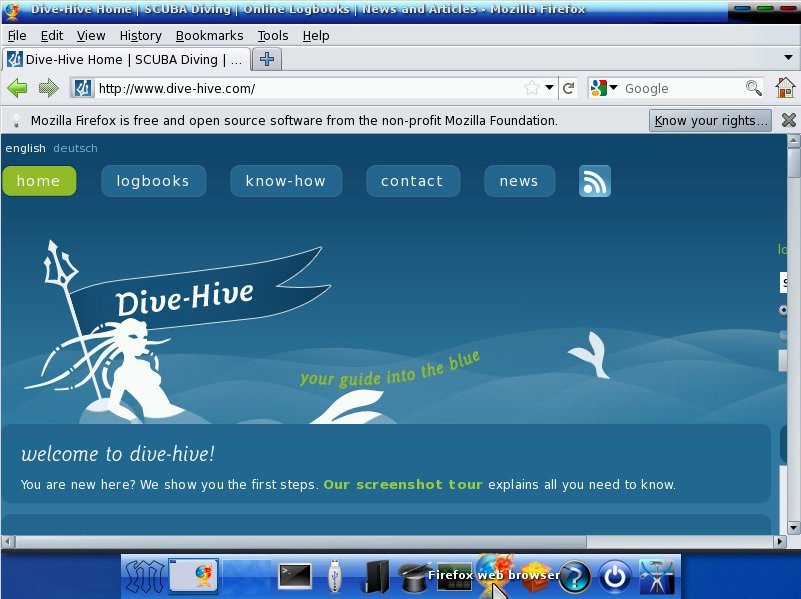Click the lightbulb info icon in notification bar
Screen dimensions: 801x599
[16, 120]
